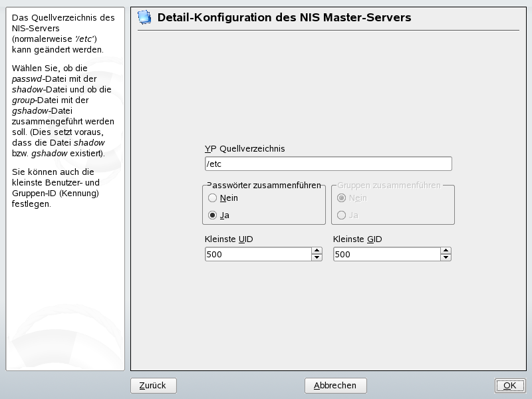Click the help text panel on the left
The image size is (532, 399).
[62, 100]
